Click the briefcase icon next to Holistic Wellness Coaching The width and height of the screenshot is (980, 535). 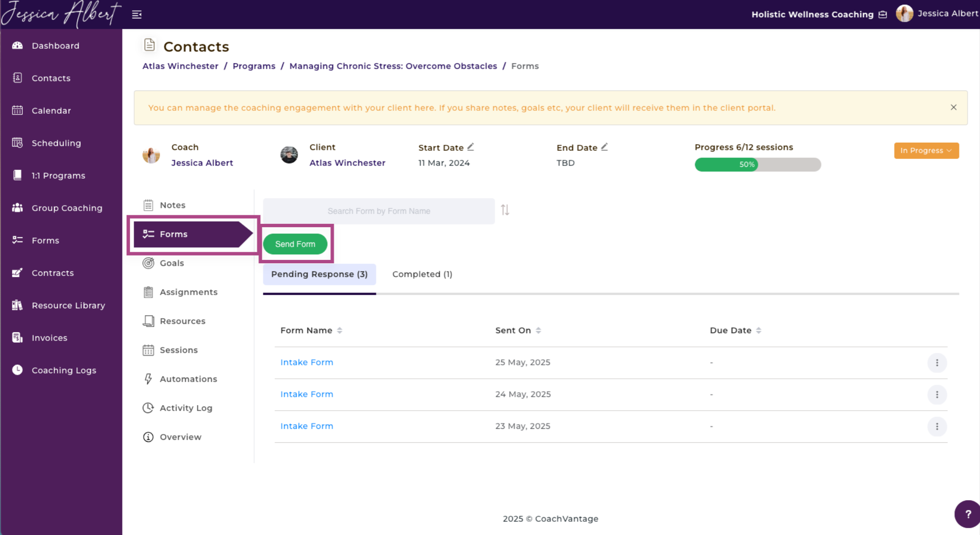(x=883, y=14)
